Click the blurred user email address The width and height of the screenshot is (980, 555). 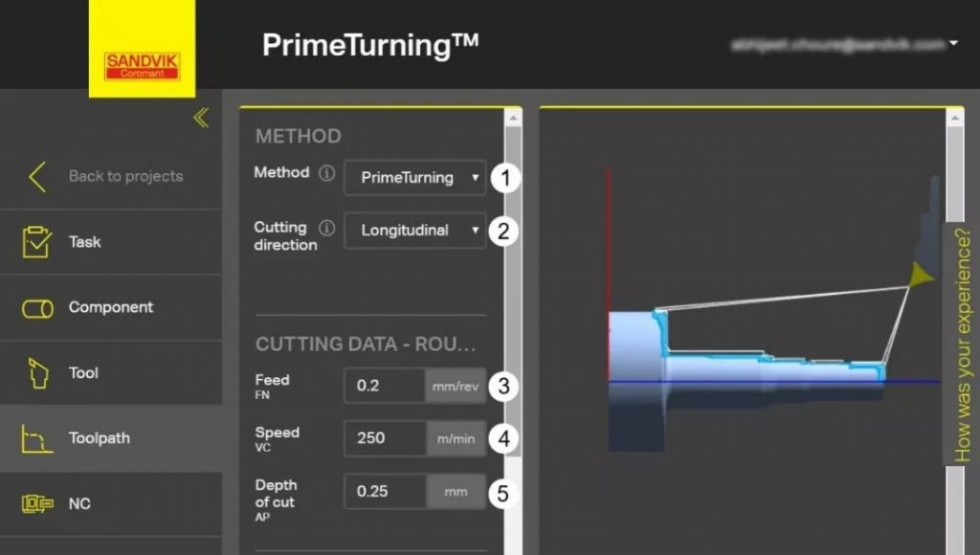point(837,44)
